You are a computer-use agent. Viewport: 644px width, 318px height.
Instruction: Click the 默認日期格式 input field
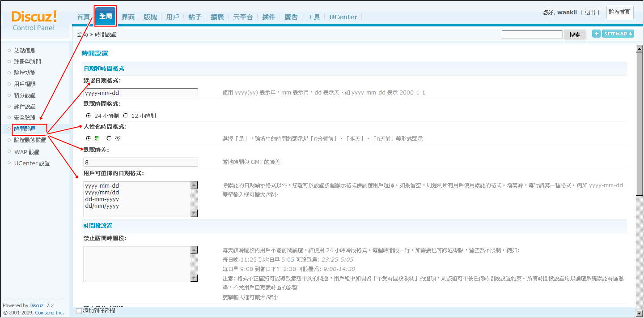click(x=141, y=93)
